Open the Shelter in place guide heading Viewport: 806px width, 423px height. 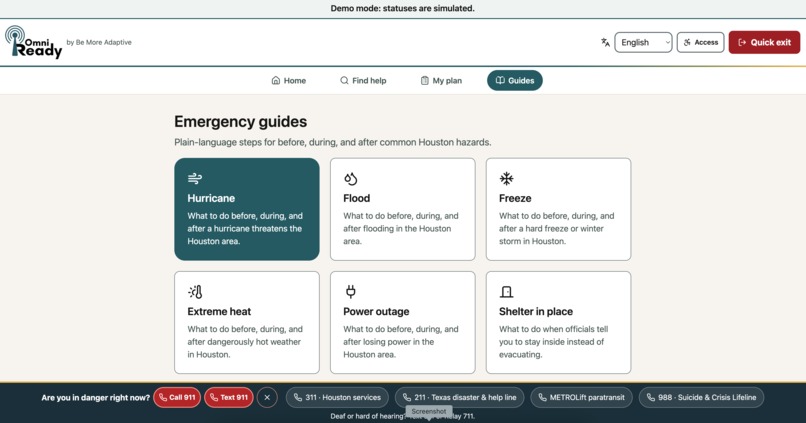(x=536, y=311)
